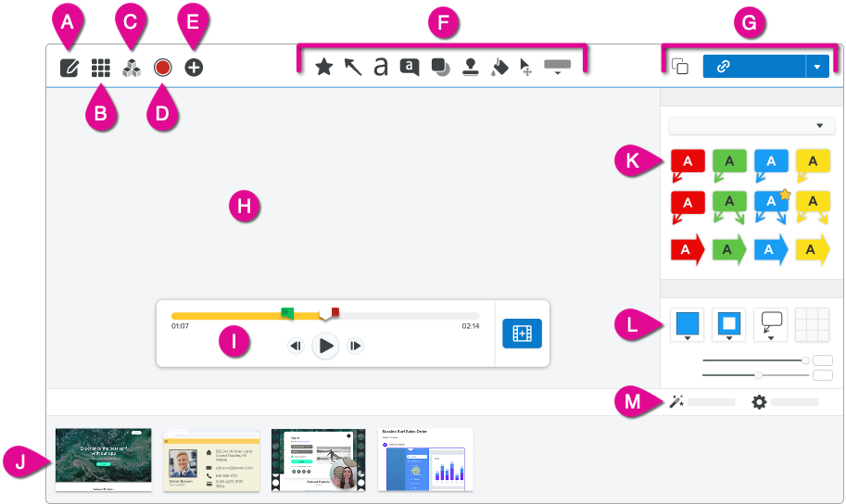This screenshot has height=504, width=846.
Task: Click the plus Create icon
Action: tap(194, 68)
